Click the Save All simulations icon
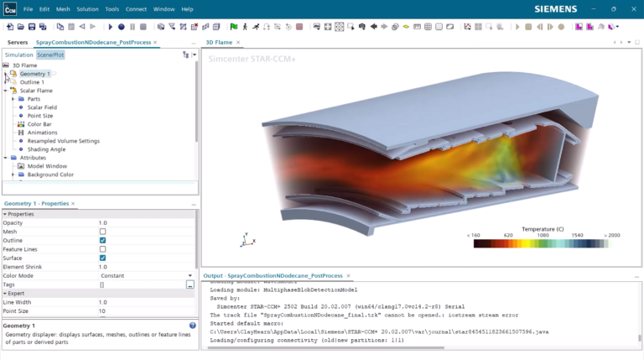 (x=43, y=27)
